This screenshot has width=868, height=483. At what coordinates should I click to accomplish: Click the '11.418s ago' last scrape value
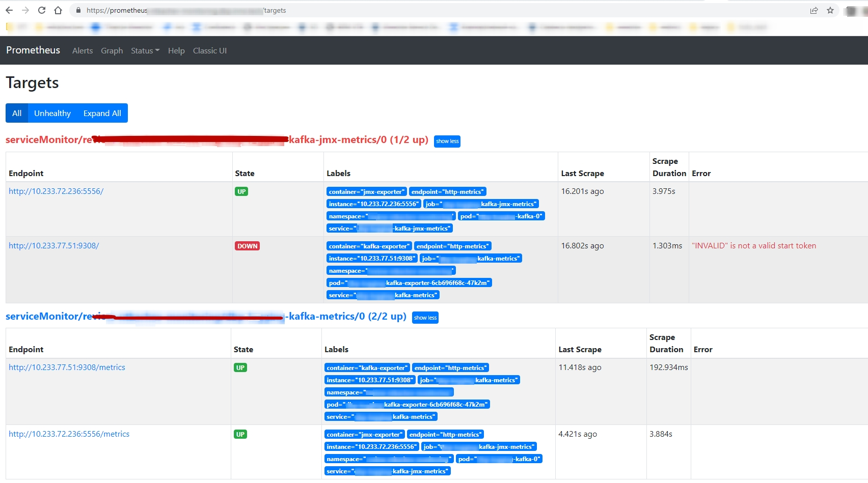[x=580, y=367]
